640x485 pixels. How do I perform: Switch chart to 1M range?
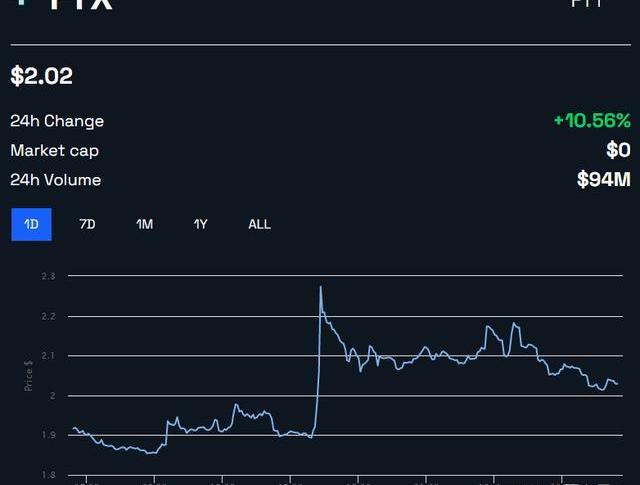point(144,224)
